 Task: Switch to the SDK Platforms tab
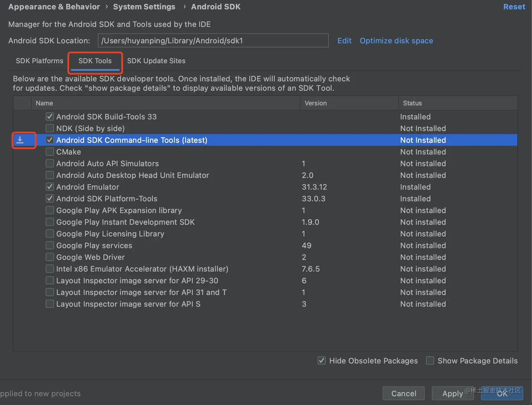click(39, 61)
